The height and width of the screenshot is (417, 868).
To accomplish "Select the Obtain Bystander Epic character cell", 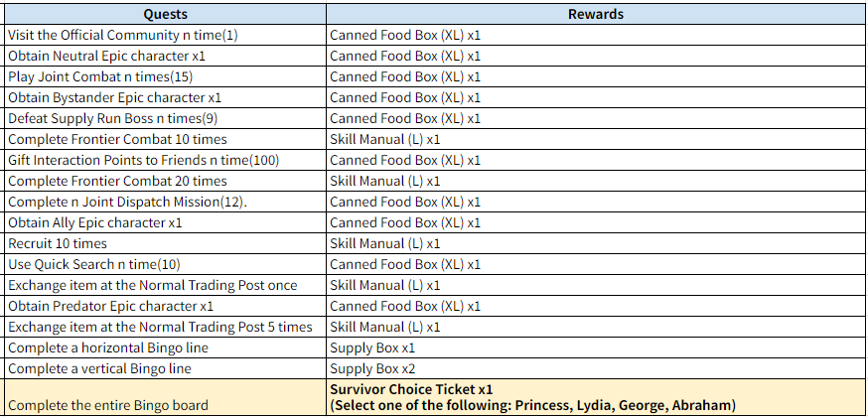I will pyautogui.click(x=115, y=97).
